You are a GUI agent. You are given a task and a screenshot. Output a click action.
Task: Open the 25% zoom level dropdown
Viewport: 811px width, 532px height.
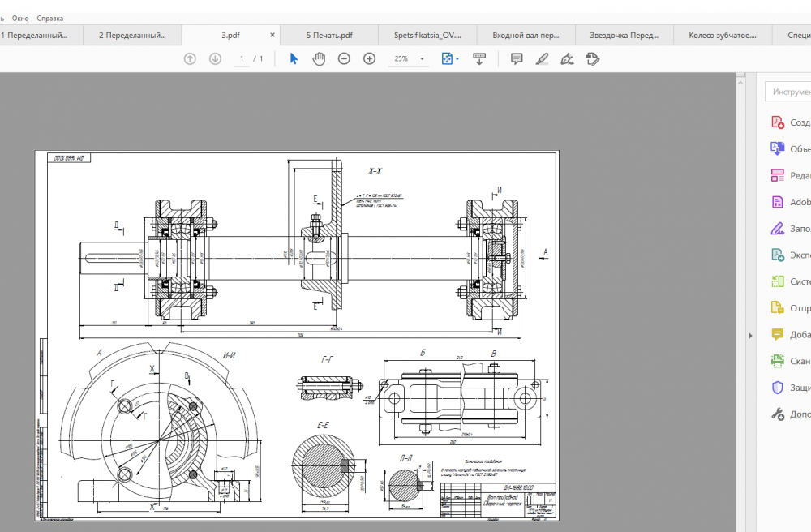(422, 59)
